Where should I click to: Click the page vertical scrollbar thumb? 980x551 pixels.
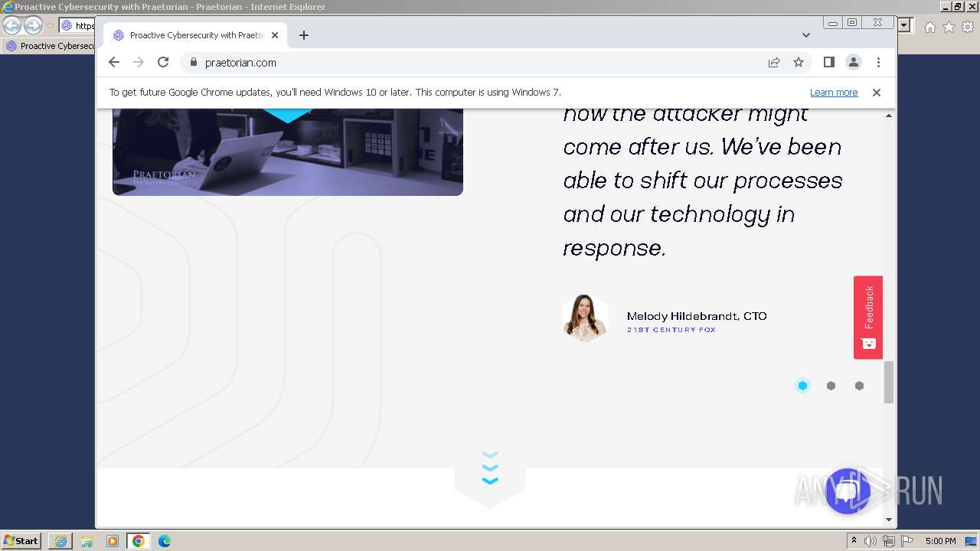point(889,383)
